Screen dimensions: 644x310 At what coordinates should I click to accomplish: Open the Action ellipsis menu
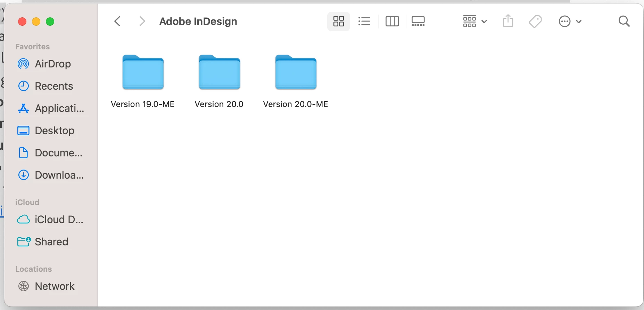click(x=570, y=21)
